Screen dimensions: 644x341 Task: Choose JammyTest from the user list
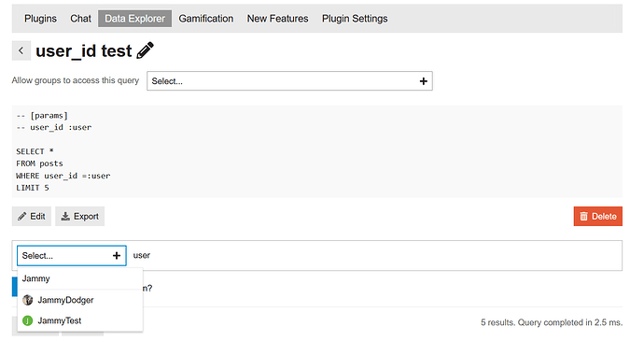click(x=80, y=320)
